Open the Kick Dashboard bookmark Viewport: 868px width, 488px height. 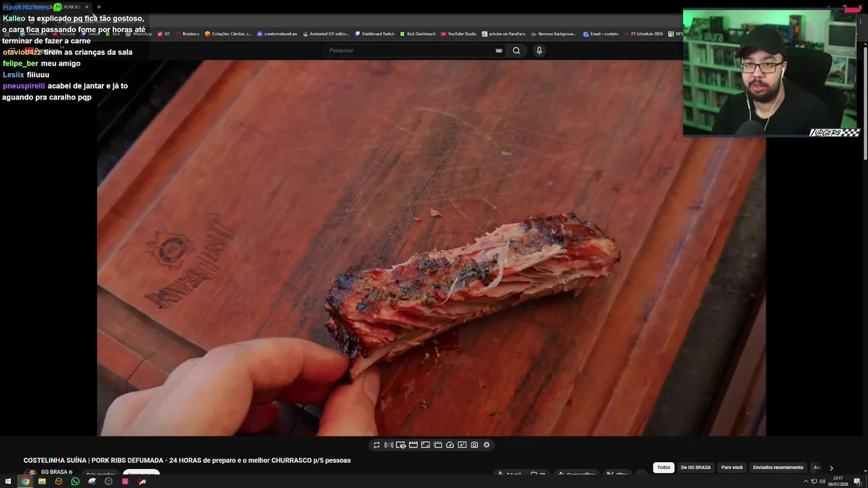(x=418, y=34)
